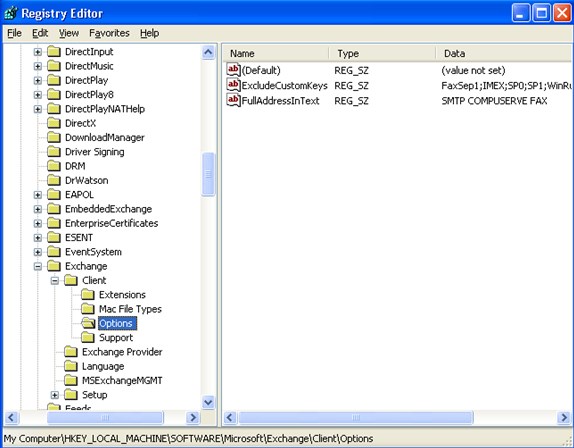574x448 pixels.
Task: Click the DrWatson folder icon
Action: point(54,180)
